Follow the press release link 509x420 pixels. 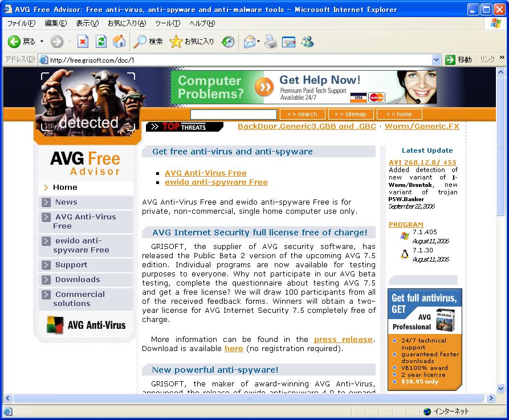pos(343,340)
